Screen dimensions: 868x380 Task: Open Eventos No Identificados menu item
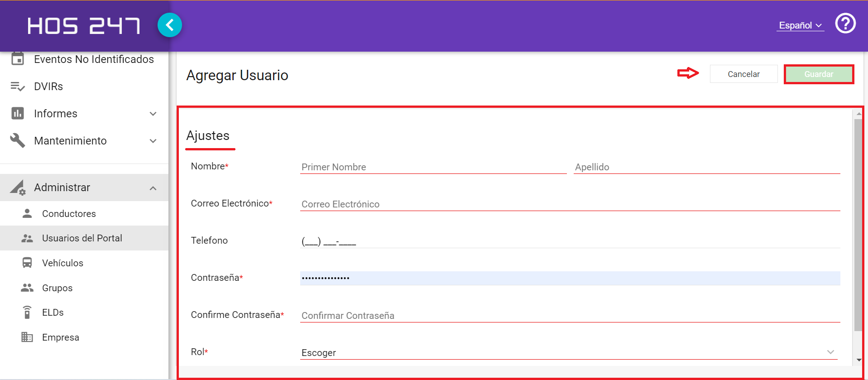point(84,59)
